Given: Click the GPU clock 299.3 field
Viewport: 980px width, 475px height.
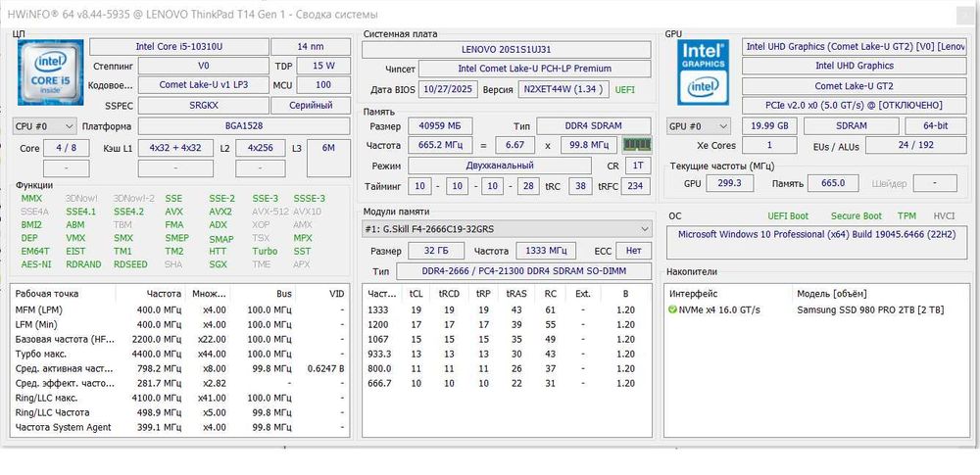Looking at the screenshot, I should [x=730, y=183].
